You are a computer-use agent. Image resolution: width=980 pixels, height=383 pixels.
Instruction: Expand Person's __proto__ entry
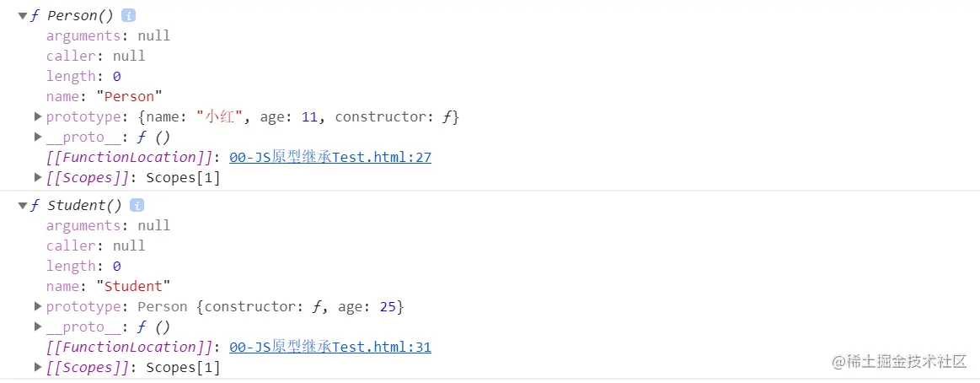[38, 137]
